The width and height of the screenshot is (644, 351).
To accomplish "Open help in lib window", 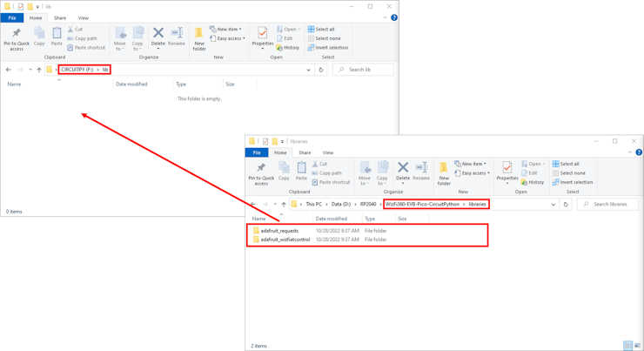I will pos(394,17).
